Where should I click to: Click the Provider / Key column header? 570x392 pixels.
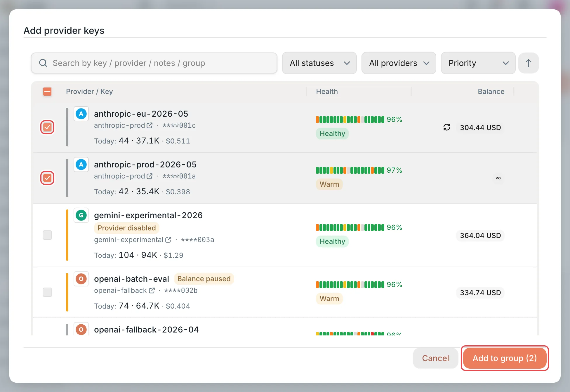[x=89, y=92]
